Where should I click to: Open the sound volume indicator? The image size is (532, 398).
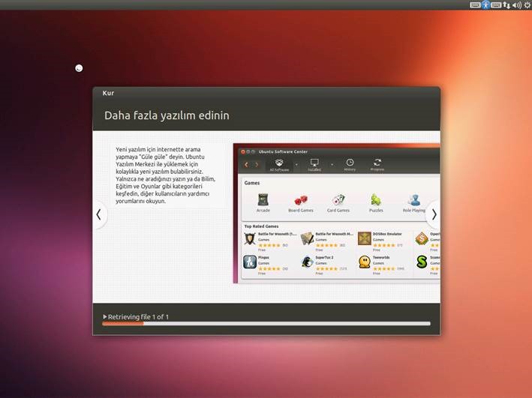pos(516,4)
